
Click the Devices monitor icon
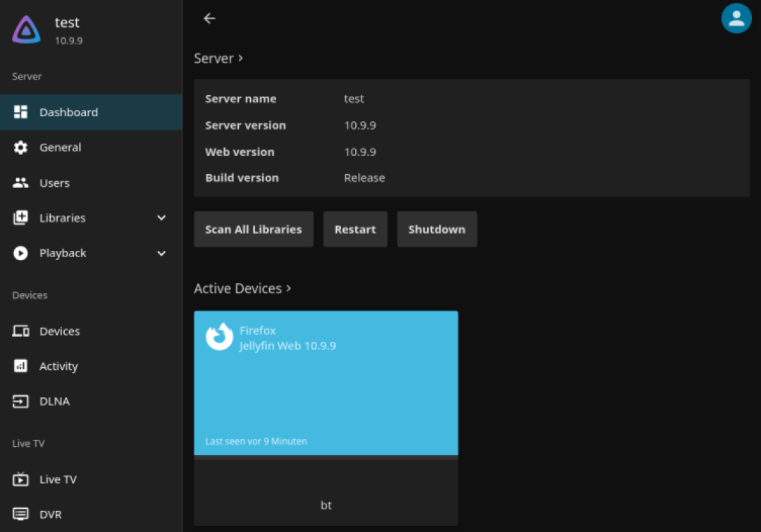click(20, 331)
